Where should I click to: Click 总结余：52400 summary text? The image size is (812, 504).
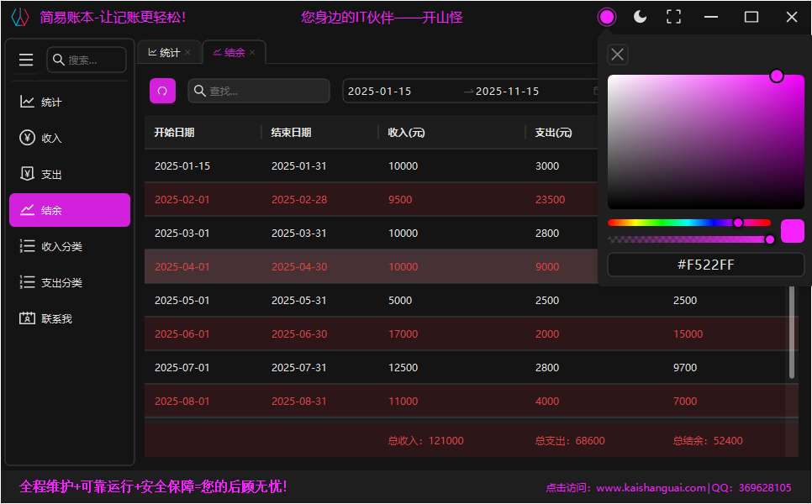pos(708,441)
